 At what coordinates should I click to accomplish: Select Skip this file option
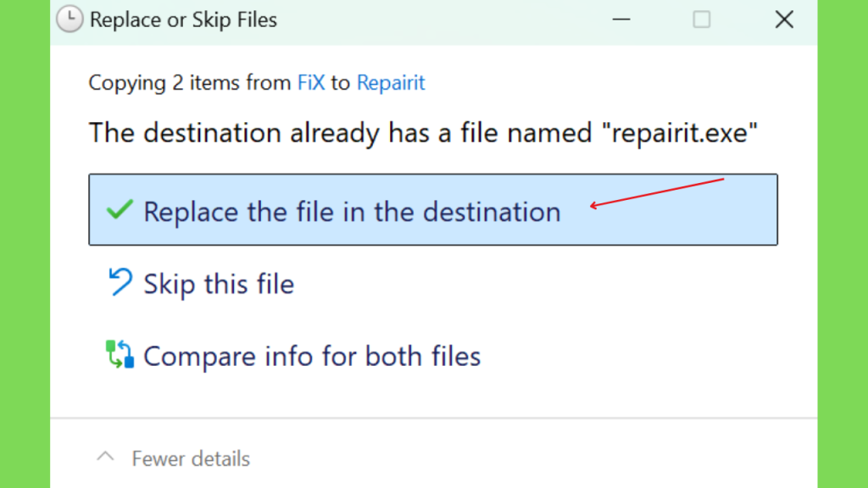point(433,283)
